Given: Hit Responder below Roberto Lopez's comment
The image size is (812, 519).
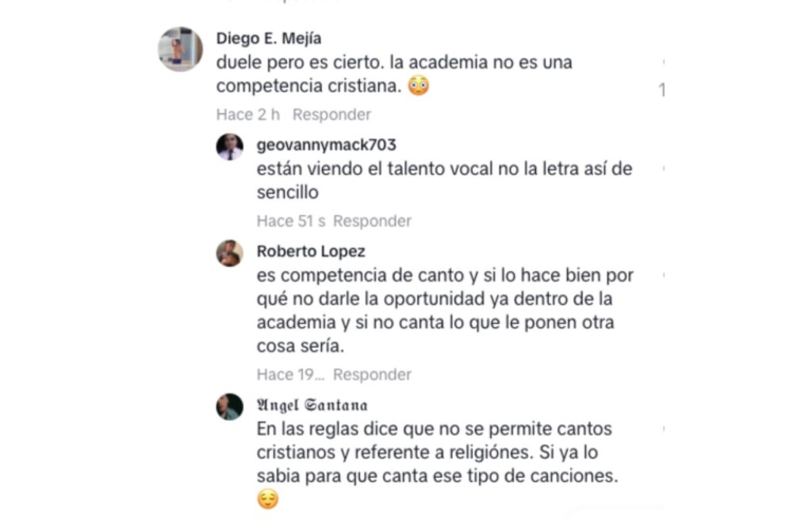Looking at the screenshot, I should click(x=372, y=375).
